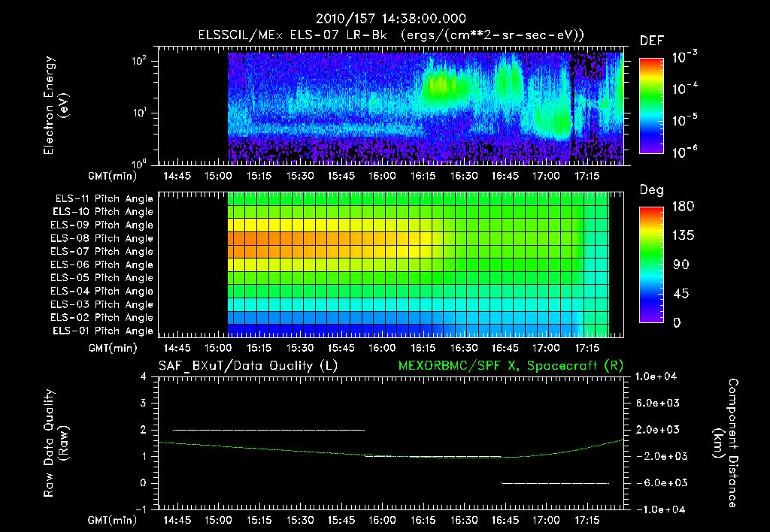770x532 pixels.
Task: Click the ELS-05 Pitch Angle row label
Action: pyautogui.click(x=102, y=278)
